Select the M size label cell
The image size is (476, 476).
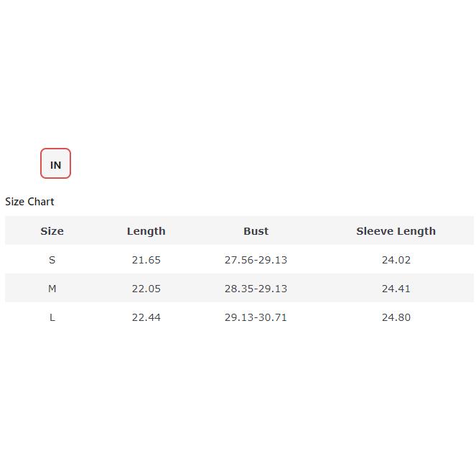[x=52, y=289]
